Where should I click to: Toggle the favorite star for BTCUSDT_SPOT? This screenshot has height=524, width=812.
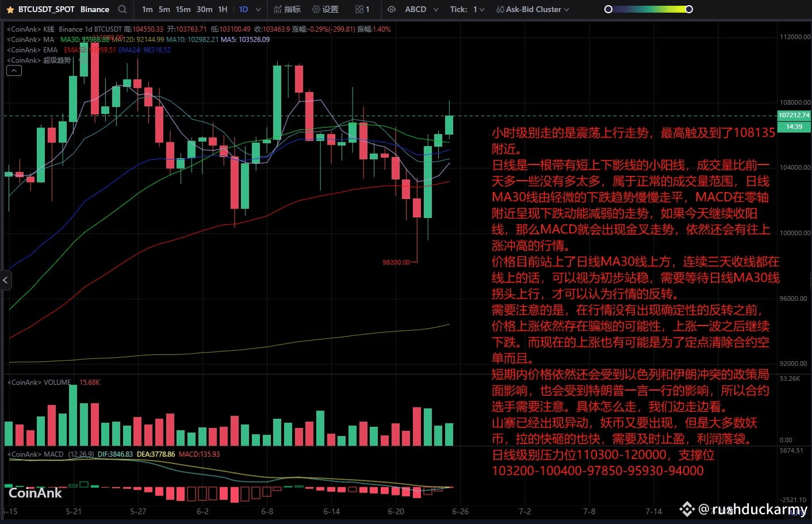(10, 10)
